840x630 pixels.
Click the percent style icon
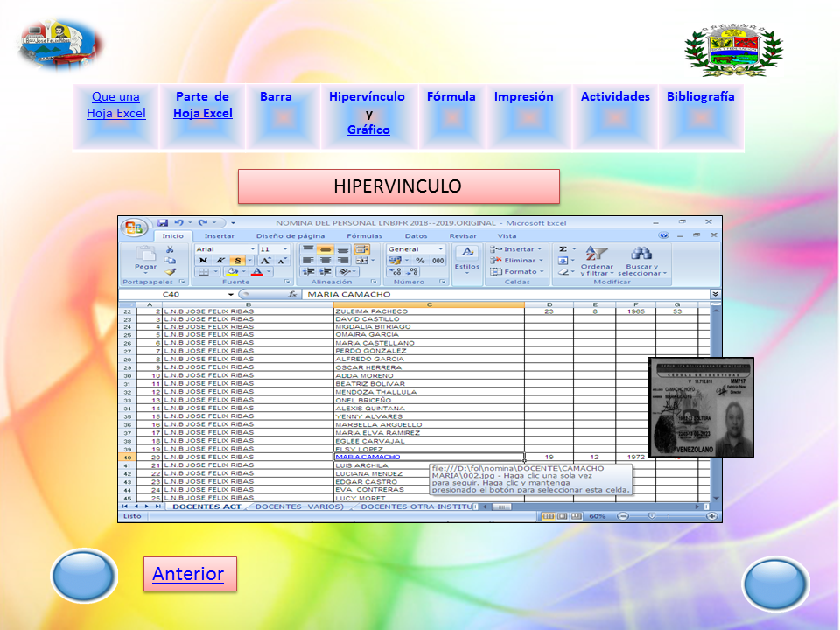[x=421, y=261]
